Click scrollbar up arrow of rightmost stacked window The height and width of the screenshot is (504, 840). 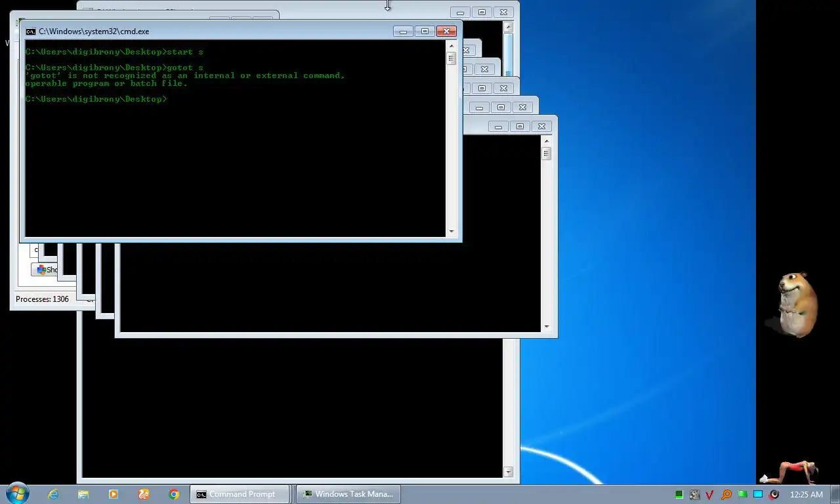[546, 141]
